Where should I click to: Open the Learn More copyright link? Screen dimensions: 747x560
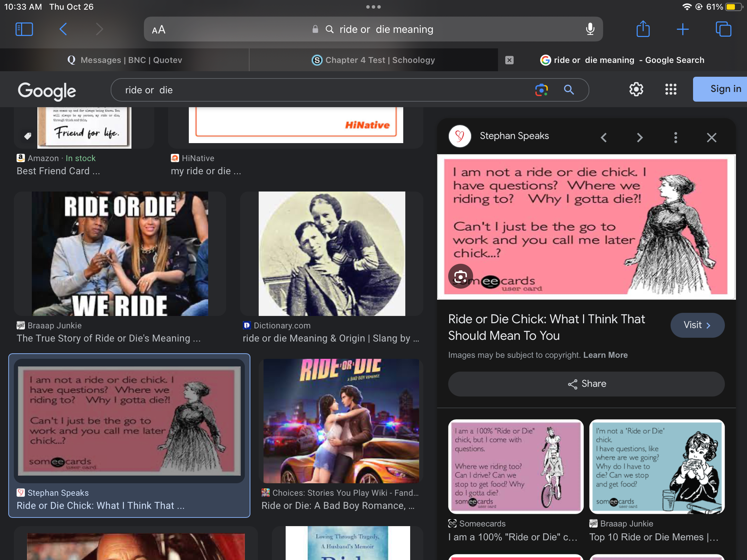click(605, 355)
